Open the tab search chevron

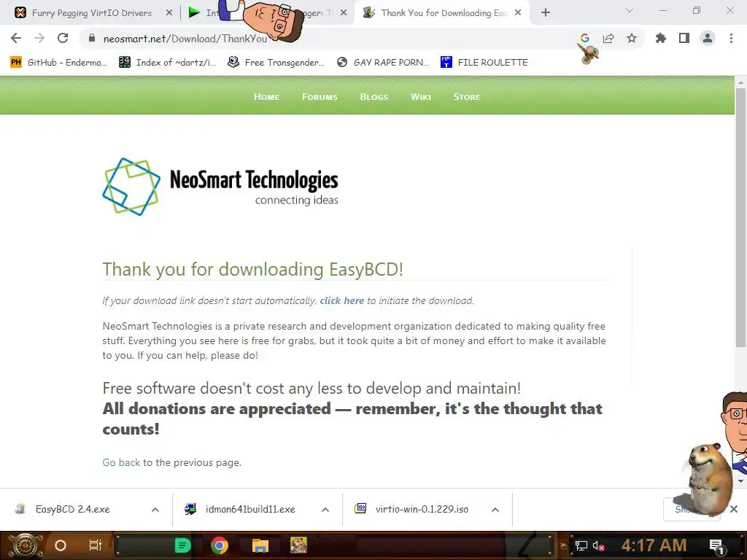tap(630, 10)
